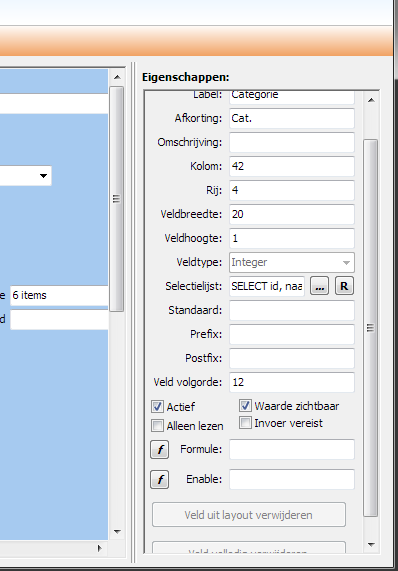Screen dimensions: 398x571
Task: Click properties panel scroll down arrow
Action: click(x=371, y=545)
